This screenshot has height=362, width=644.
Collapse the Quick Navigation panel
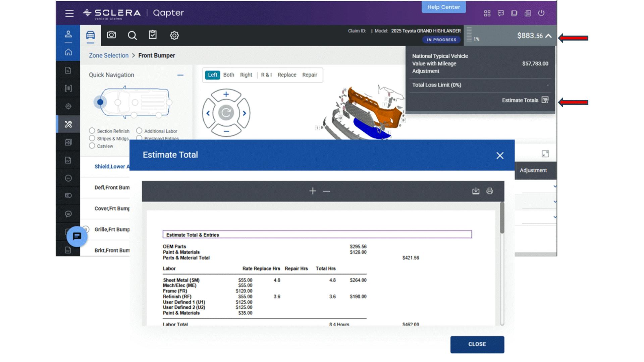pyautogui.click(x=181, y=75)
